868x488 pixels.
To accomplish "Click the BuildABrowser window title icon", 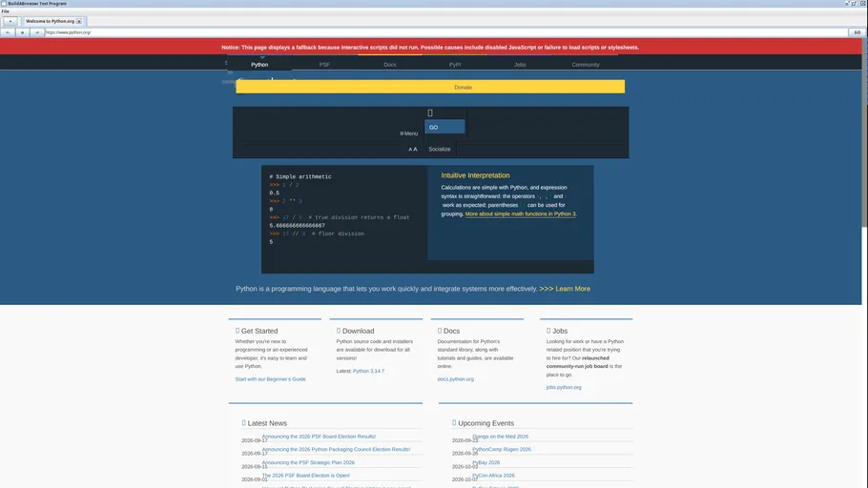I will pyautogui.click(x=4, y=3).
